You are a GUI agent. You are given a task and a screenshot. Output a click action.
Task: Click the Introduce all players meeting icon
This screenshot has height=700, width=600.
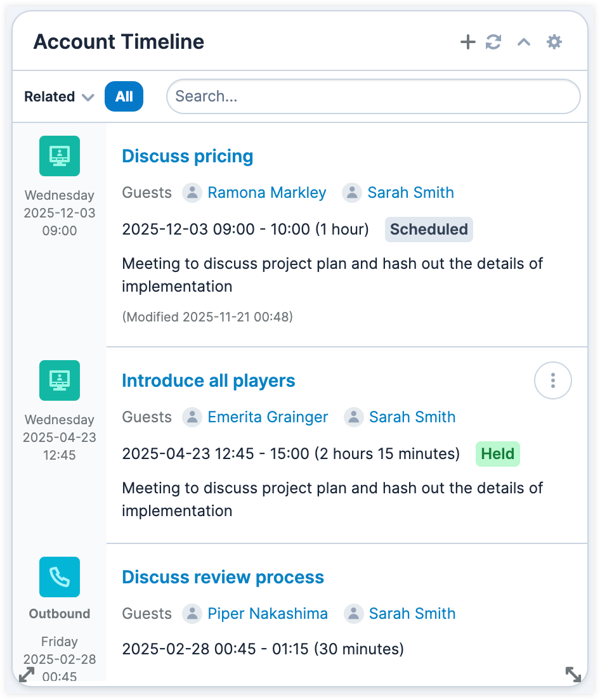pyautogui.click(x=60, y=380)
